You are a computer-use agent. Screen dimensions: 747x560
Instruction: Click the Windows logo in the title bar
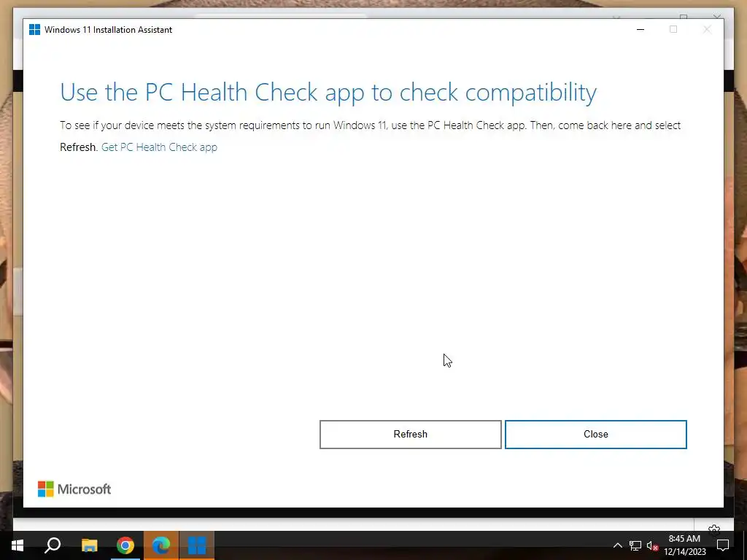[35, 29]
